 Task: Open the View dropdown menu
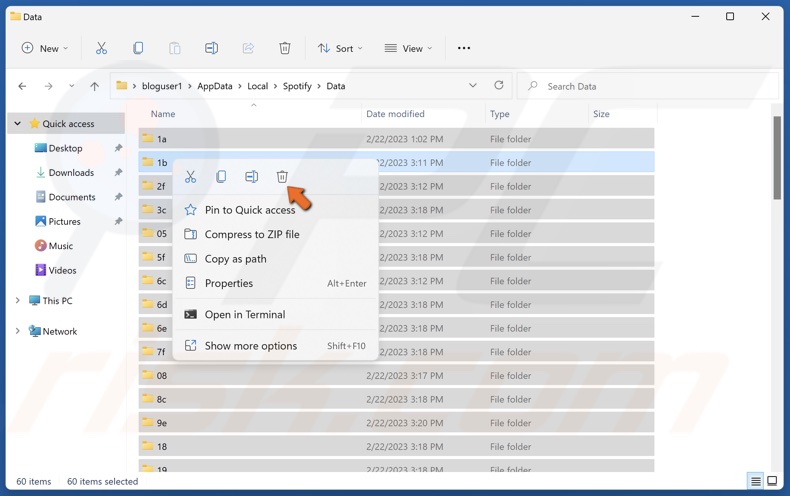[409, 48]
